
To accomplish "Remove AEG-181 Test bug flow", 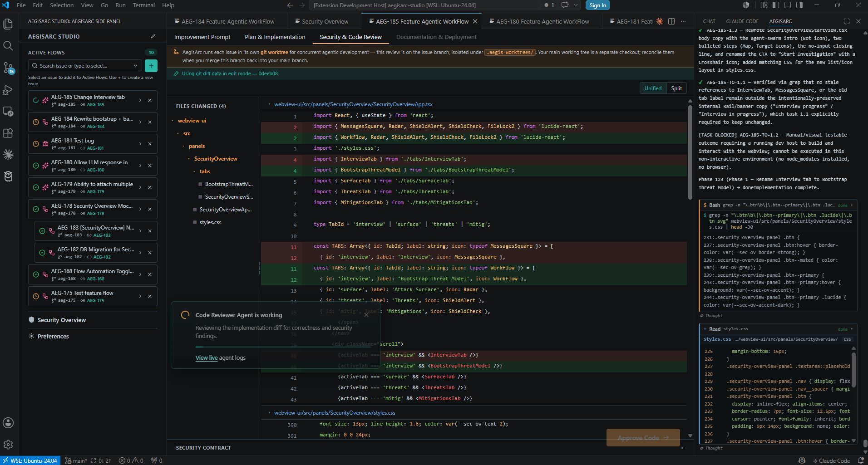I will coord(150,144).
